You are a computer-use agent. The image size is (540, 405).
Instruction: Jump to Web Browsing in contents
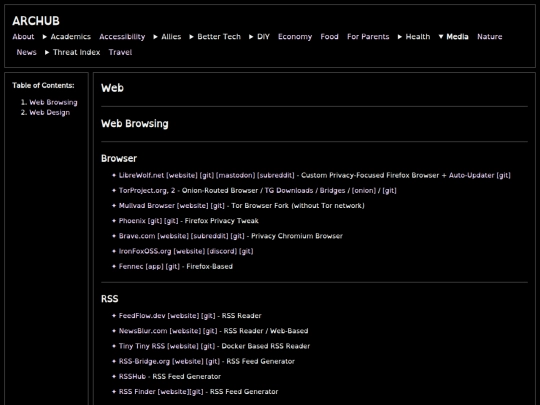pos(53,102)
